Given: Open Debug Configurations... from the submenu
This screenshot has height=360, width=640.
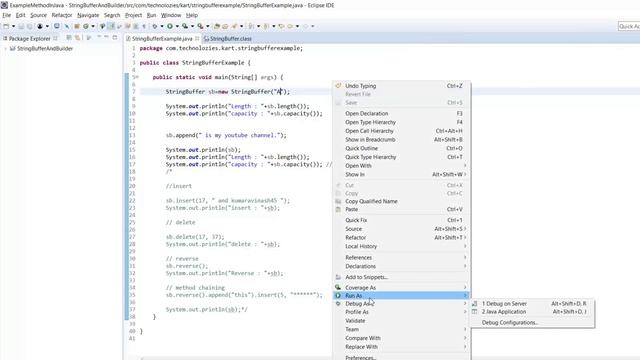Looking at the screenshot, I should pyautogui.click(x=533, y=322).
